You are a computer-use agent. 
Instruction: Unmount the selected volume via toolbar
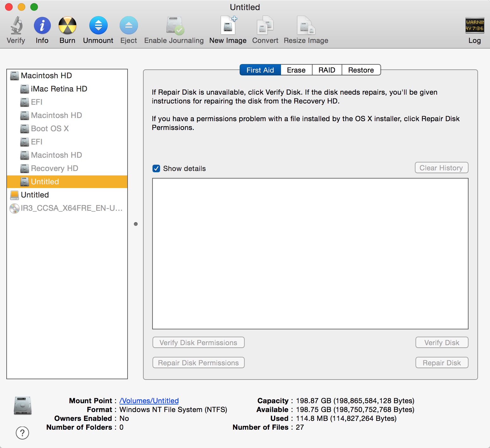[98, 26]
